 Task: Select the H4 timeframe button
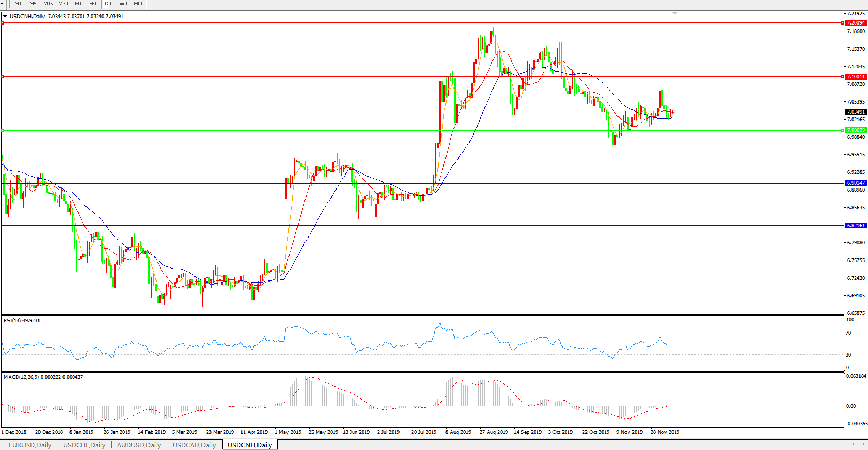(x=93, y=4)
